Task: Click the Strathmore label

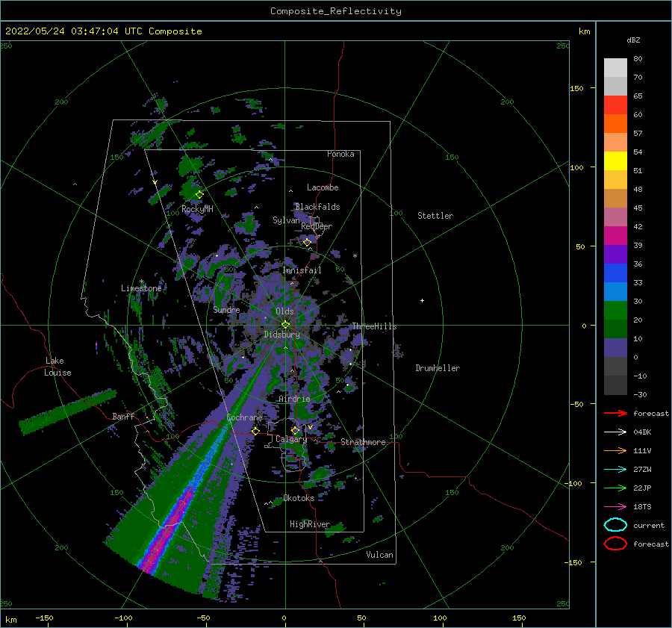Action: click(x=363, y=442)
